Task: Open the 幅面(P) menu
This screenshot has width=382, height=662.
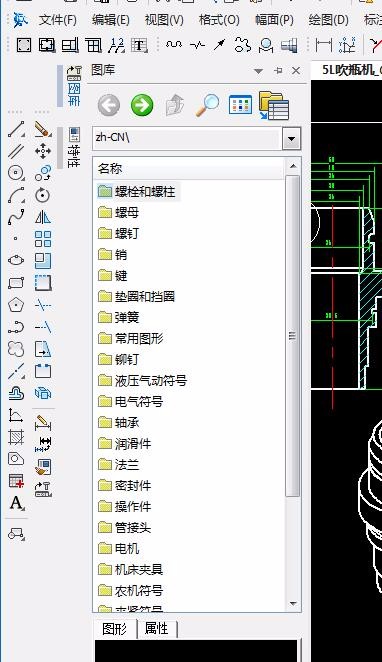Action: [274, 20]
